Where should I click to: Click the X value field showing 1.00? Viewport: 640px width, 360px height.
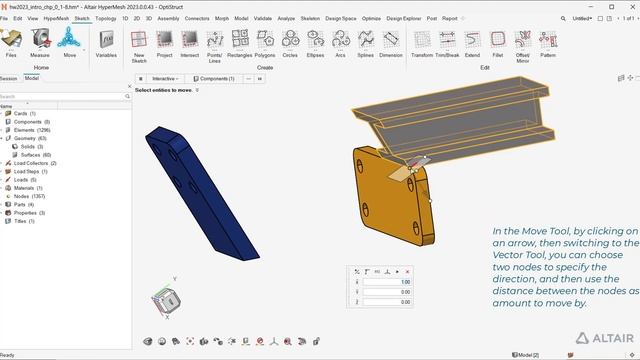tap(387, 282)
